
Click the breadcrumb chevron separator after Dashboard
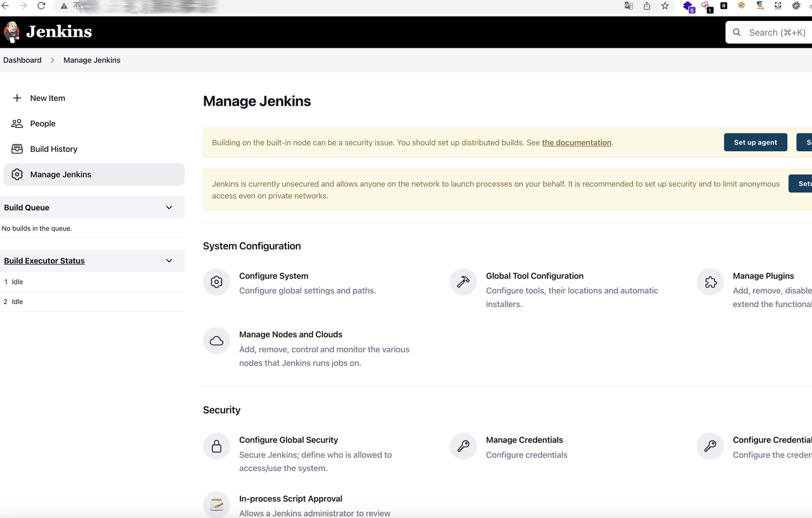(x=53, y=60)
